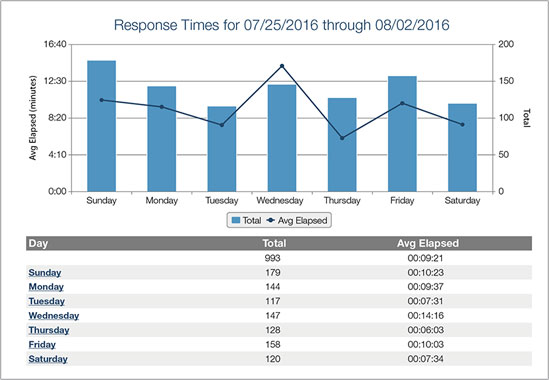Open the Saturday link in the table
Image resolution: width=549 pixels, height=380 pixels.
[x=48, y=359]
